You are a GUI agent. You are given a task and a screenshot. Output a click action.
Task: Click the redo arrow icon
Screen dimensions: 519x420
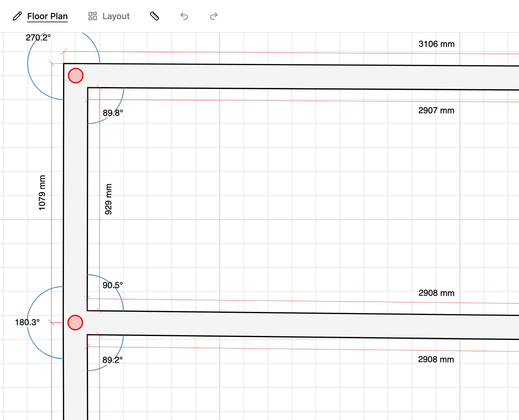[214, 16]
